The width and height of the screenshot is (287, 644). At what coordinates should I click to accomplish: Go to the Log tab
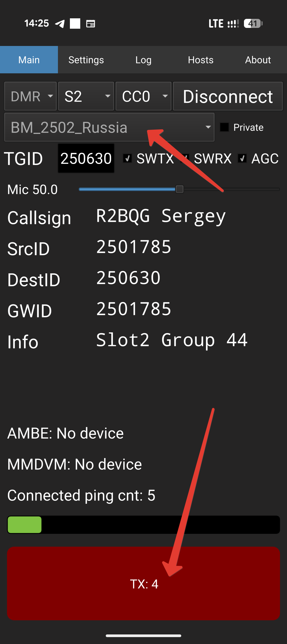click(x=143, y=60)
